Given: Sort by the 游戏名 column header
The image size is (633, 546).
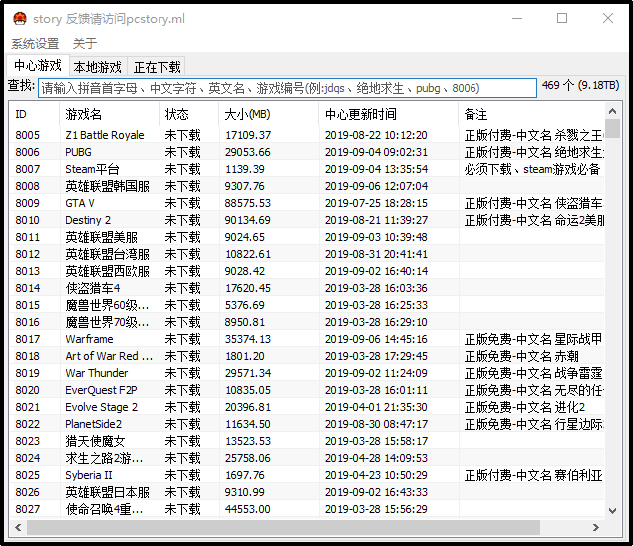Looking at the screenshot, I should point(109,114).
